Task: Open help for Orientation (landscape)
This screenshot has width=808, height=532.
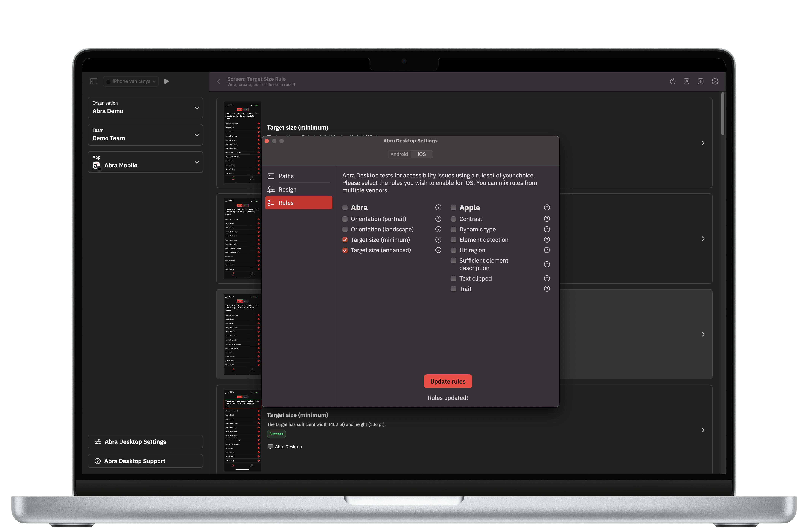Action: point(438,229)
